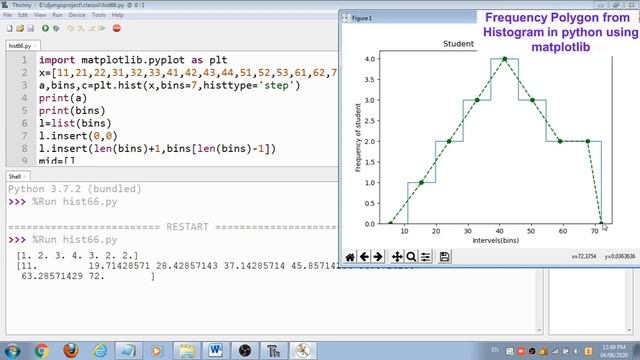Open the Device menu
The height and width of the screenshot is (360, 640).
[77, 15]
